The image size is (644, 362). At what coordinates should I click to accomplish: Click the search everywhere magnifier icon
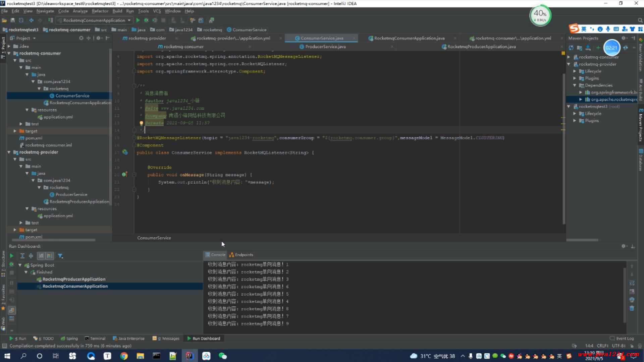tap(640, 20)
